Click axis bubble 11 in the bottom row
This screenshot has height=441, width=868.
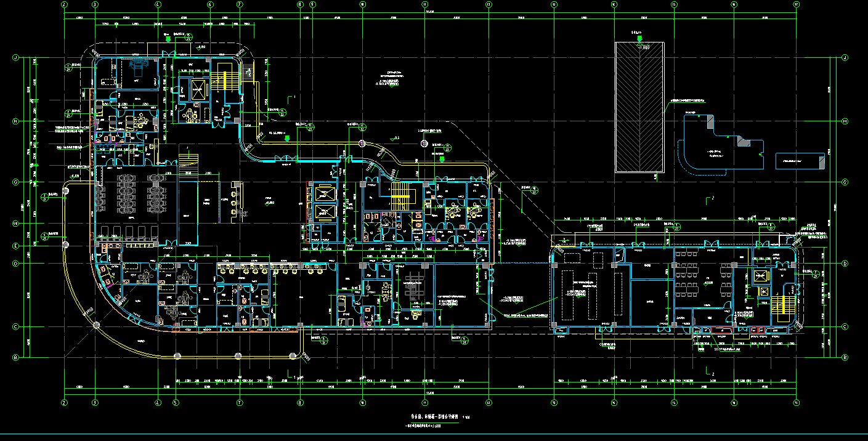[425, 402]
